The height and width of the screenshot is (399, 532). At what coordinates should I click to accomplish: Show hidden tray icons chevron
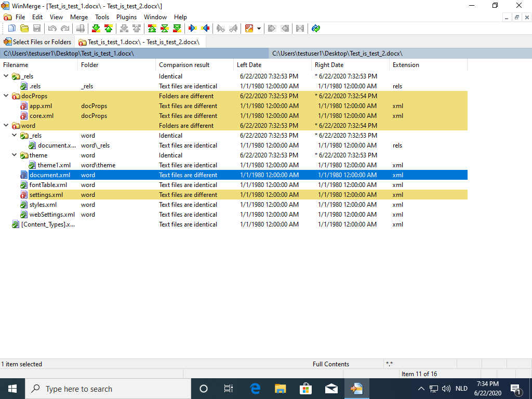(x=421, y=389)
